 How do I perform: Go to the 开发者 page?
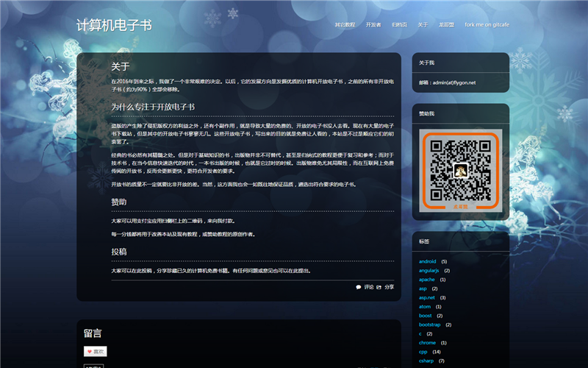click(373, 25)
